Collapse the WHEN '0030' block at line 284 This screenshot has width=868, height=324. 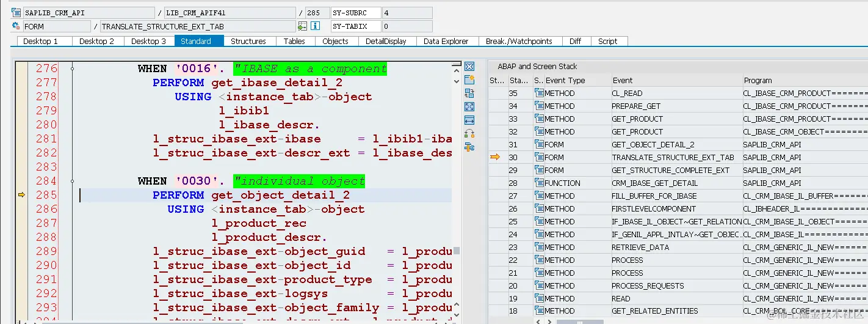tap(72, 181)
